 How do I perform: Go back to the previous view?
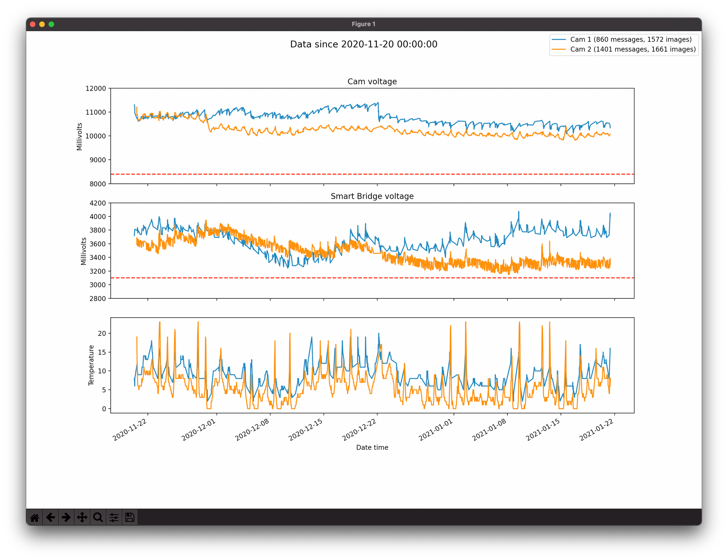click(51, 517)
